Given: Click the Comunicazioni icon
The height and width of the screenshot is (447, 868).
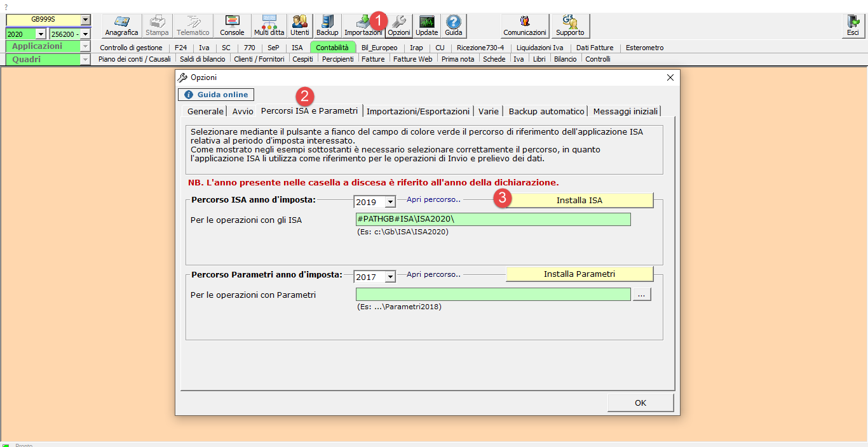Looking at the screenshot, I should [524, 25].
